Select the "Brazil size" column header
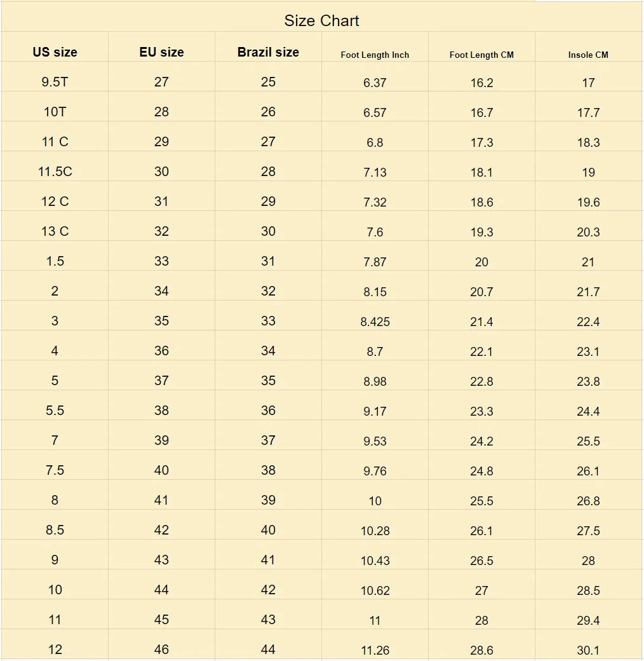The height and width of the screenshot is (661, 644). [x=268, y=52]
